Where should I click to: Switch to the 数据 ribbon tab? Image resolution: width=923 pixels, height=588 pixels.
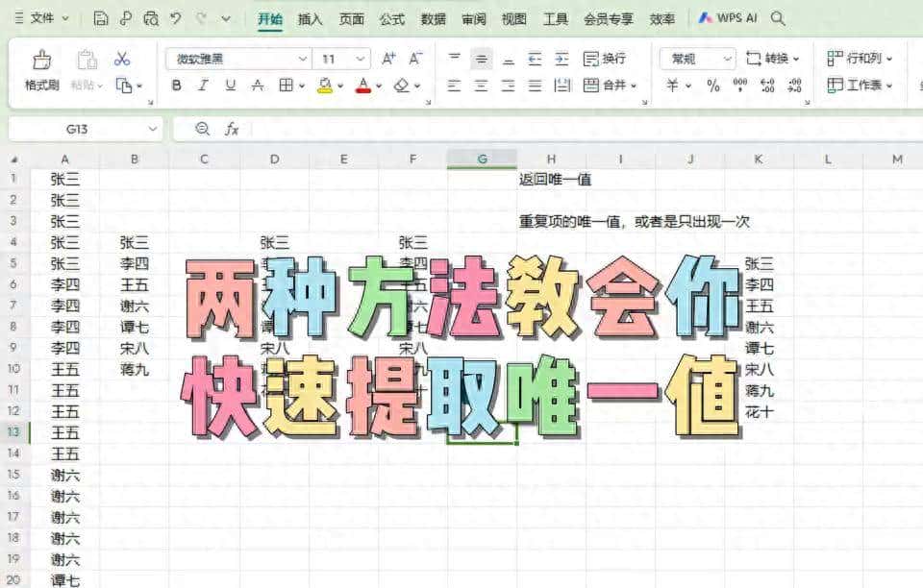[x=432, y=17]
